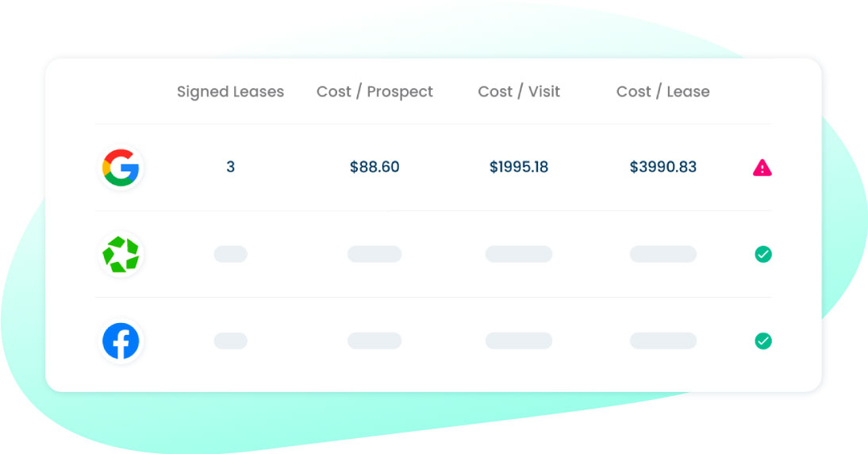The width and height of the screenshot is (868, 454).
Task: Click the $1995.18 cost per visit value
Action: tap(519, 167)
